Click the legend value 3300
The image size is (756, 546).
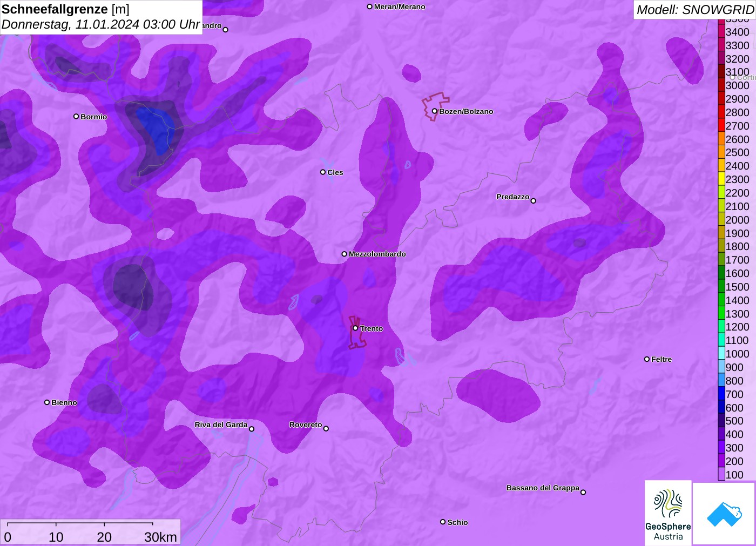tap(737, 45)
